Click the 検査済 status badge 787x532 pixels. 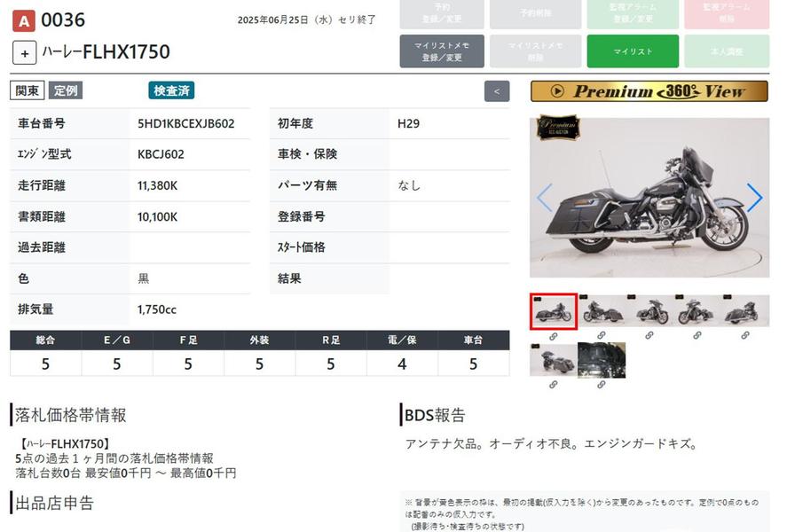point(171,90)
